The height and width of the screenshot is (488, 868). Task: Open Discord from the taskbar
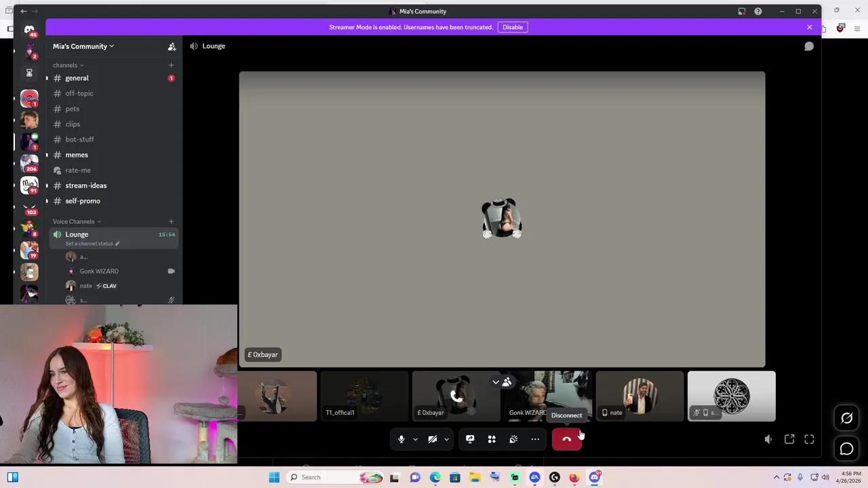tap(595, 477)
